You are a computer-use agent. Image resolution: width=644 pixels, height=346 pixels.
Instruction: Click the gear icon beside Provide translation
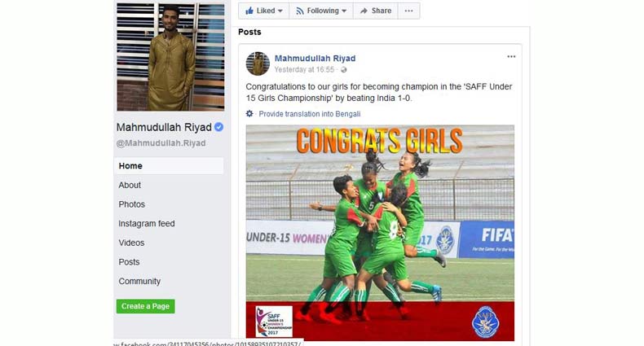click(x=249, y=113)
